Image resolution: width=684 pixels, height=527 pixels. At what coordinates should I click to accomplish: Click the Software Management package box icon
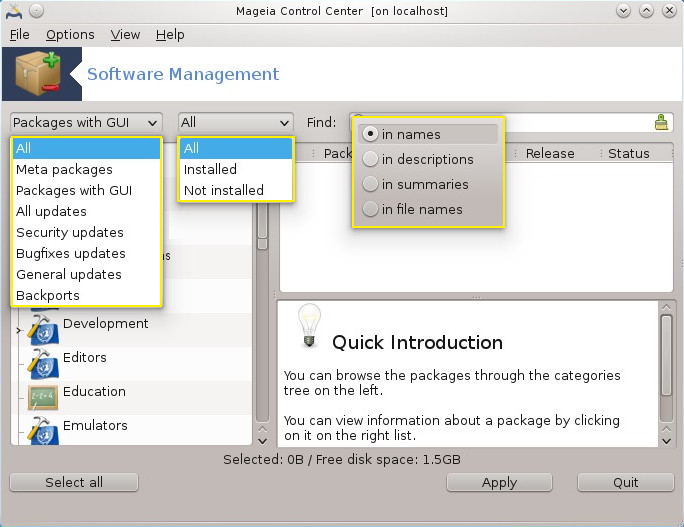point(38,73)
